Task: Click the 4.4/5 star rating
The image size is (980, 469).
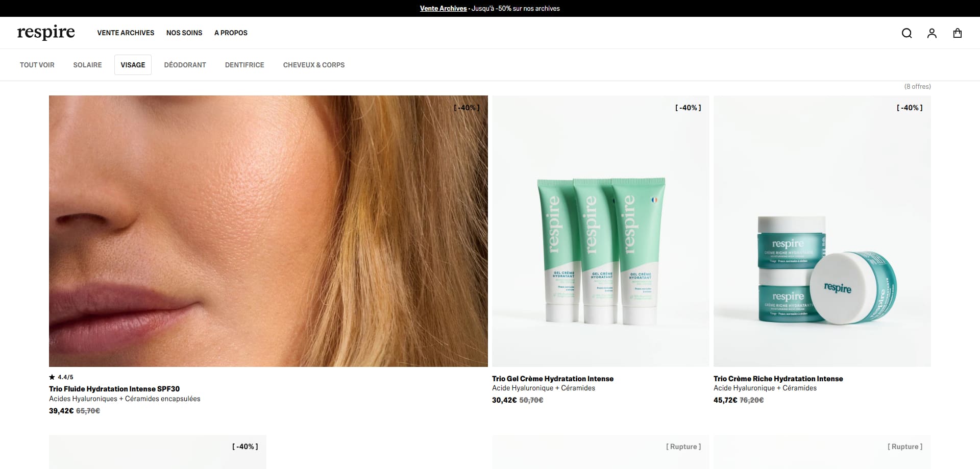Action: pos(61,377)
